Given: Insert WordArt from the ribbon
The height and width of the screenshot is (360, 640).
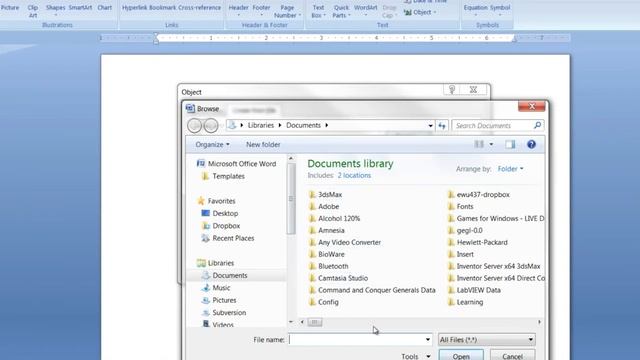Looking at the screenshot, I should pos(365,11).
